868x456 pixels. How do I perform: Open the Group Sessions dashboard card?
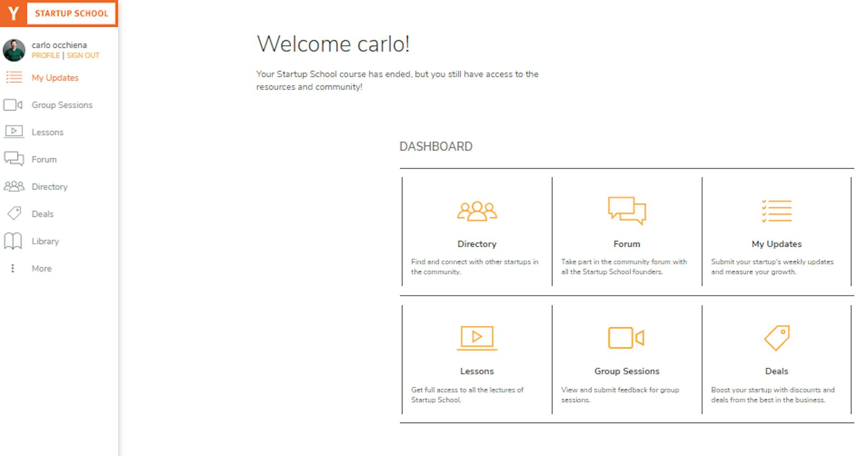pyautogui.click(x=627, y=360)
